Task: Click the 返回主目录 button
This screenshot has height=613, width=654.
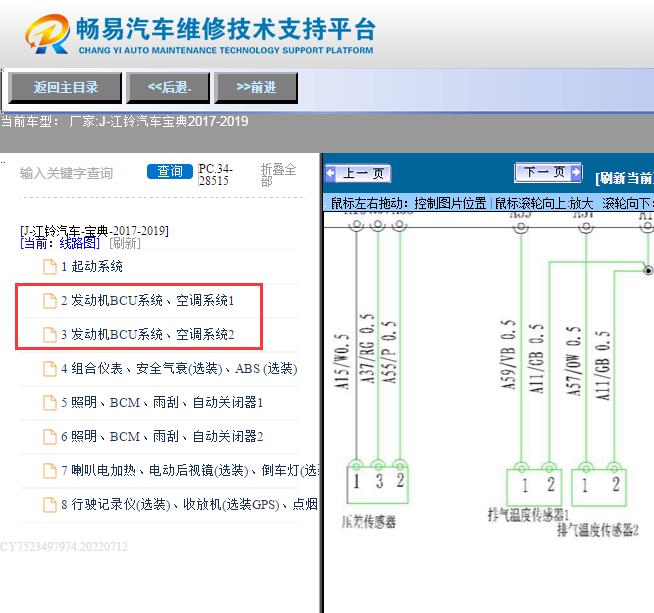Action: pyautogui.click(x=65, y=88)
